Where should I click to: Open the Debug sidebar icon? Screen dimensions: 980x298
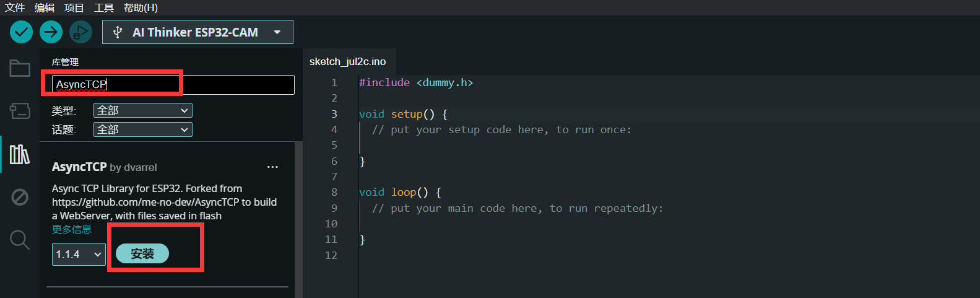click(x=20, y=197)
